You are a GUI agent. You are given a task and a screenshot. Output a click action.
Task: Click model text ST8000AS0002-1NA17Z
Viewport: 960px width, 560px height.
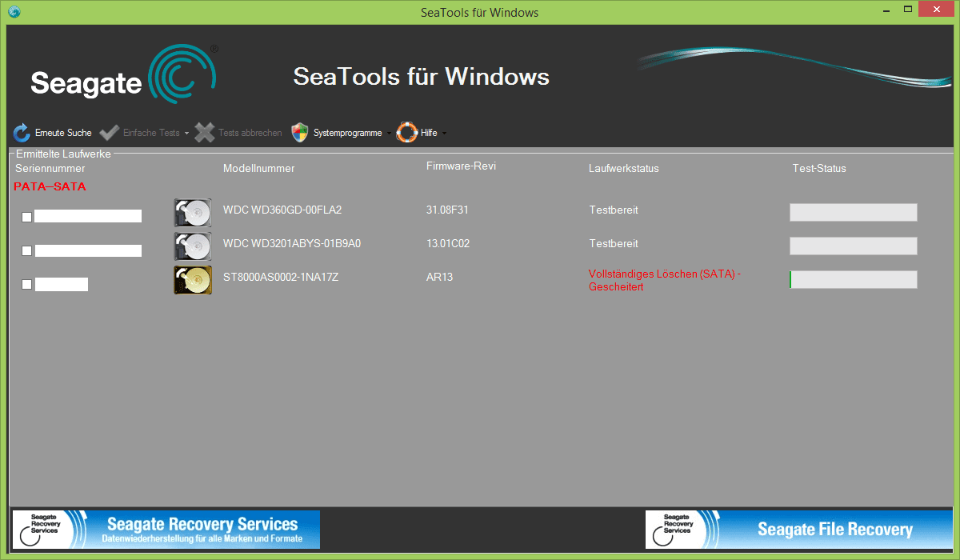point(281,278)
